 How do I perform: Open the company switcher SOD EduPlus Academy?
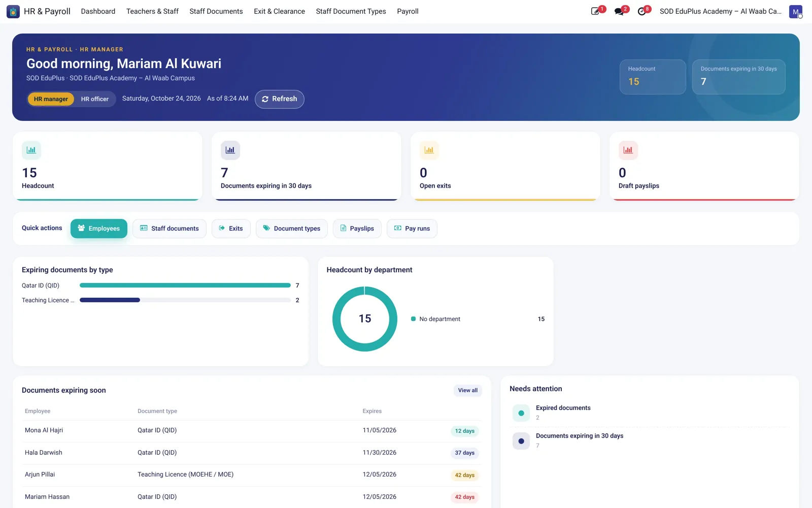(x=720, y=11)
